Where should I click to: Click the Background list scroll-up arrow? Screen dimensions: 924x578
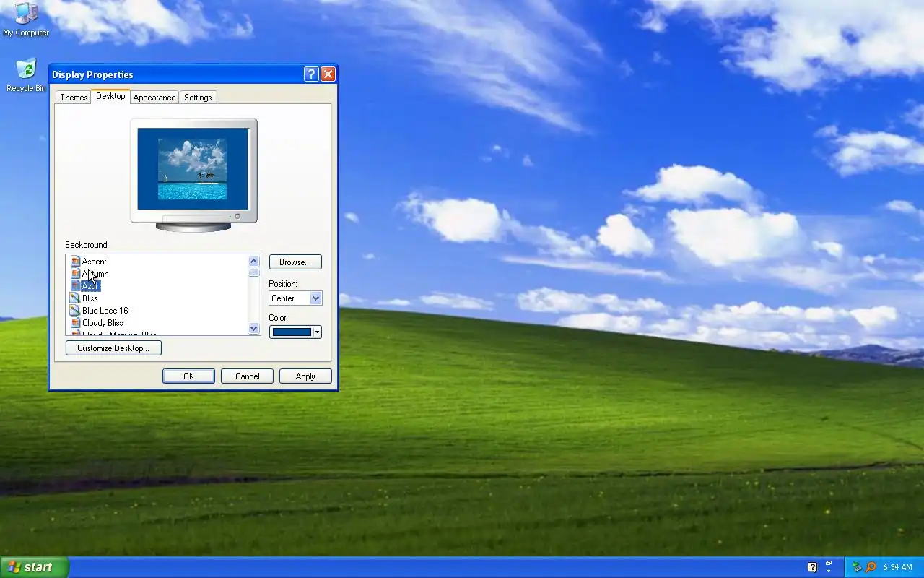click(x=254, y=262)
